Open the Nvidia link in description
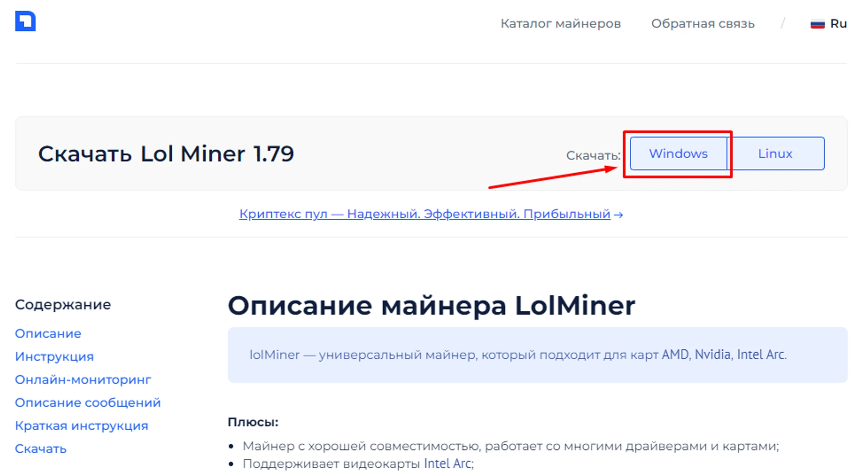The height and width of the screenshot is (474, 868). pyautogui.click(x=713, y=355)
